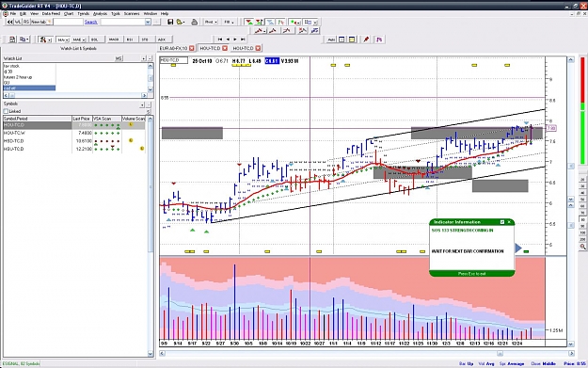Image resolution: width=588 pixels, height=368 pixels.
Task: Open the green-red dots dropdown icon
Action: click(295, 23)
